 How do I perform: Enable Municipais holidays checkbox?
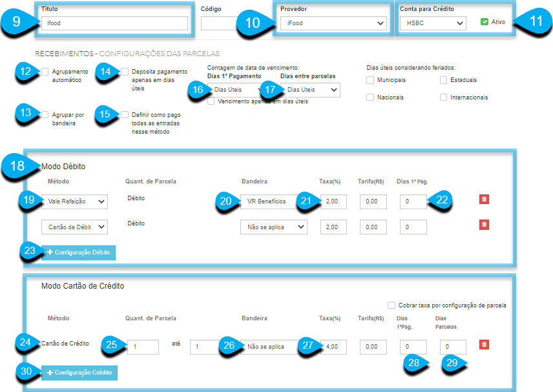[x=370, y=80]
